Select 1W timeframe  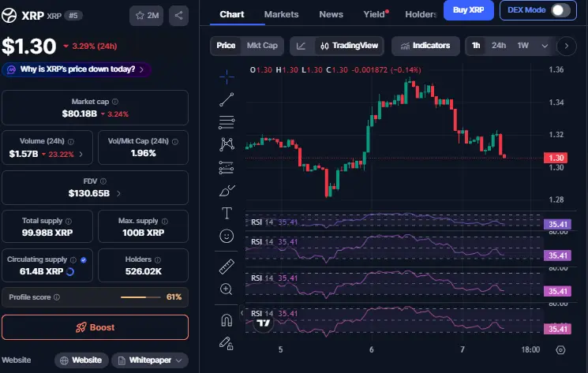[x=522, y=46]
